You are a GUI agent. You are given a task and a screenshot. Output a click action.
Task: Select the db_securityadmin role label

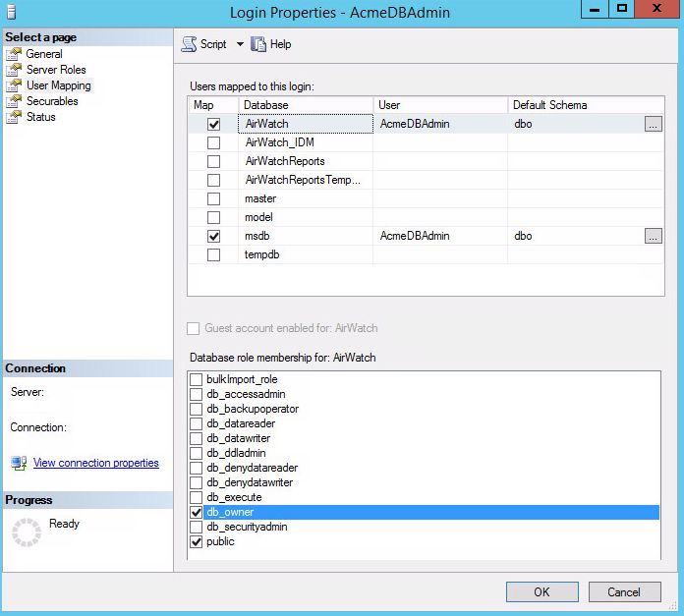pos(247,527)
